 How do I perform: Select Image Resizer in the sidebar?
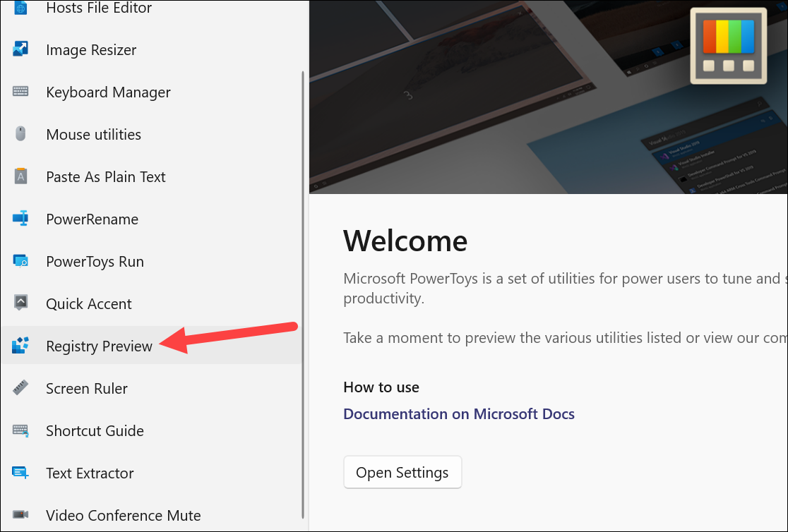pos(91,49)
